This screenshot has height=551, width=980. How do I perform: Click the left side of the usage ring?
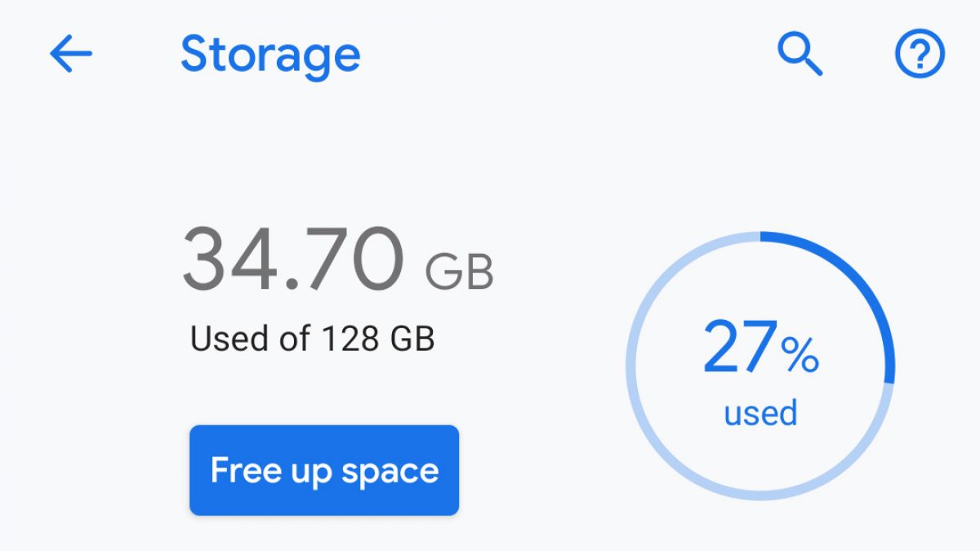(x=631, y=366)
